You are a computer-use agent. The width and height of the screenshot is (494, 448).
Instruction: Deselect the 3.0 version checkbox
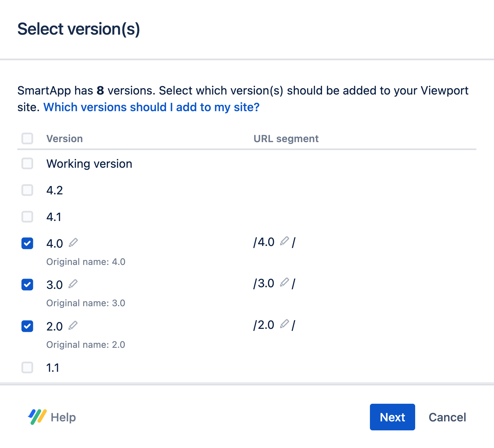[x=27, y=285]
